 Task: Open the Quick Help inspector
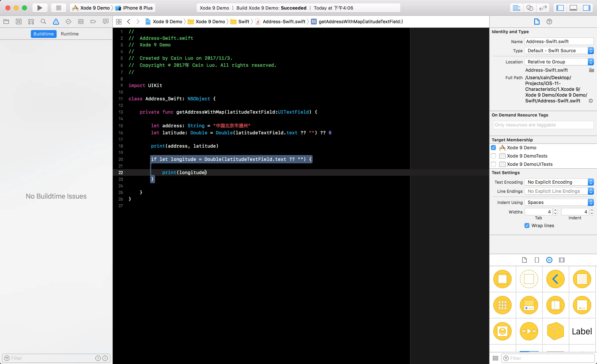click(549, 22)
